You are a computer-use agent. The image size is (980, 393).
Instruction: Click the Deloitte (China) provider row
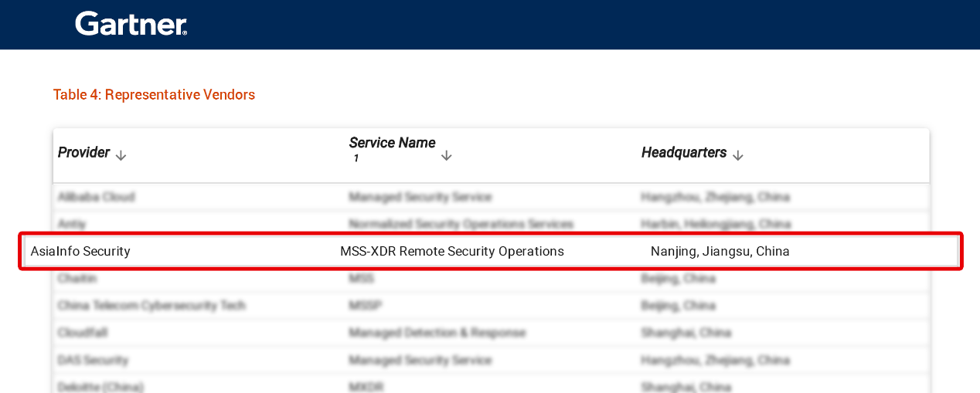[x=100, y=386]
